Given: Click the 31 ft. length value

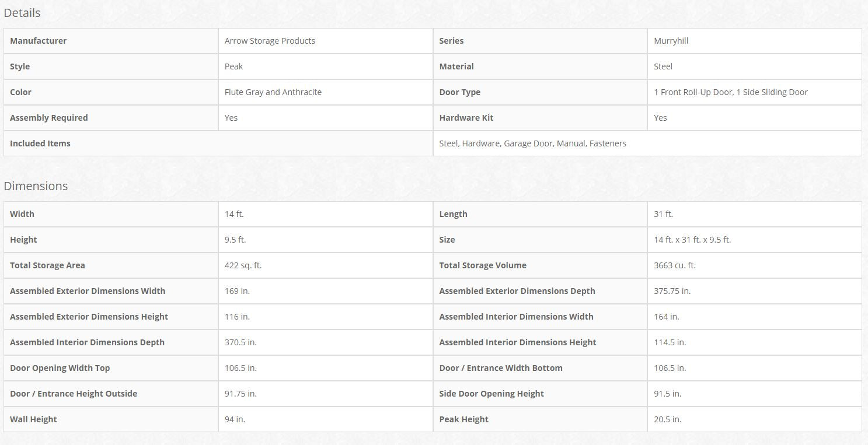Looking at the screenshot, I should (x=663, y=214).
